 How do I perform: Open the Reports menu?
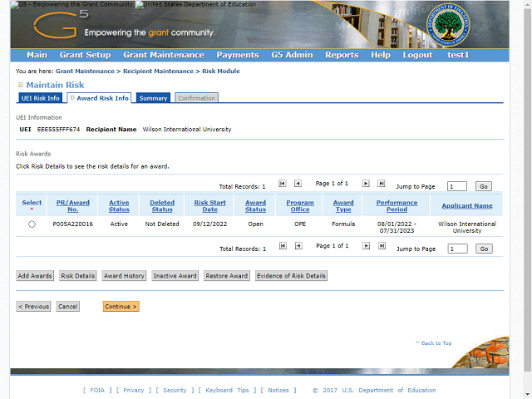coord(342,55)
